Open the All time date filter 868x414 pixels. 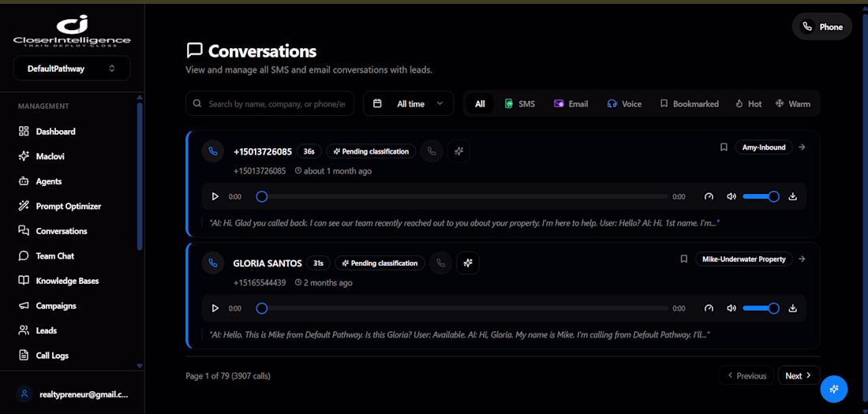click(x=409, y=103)
